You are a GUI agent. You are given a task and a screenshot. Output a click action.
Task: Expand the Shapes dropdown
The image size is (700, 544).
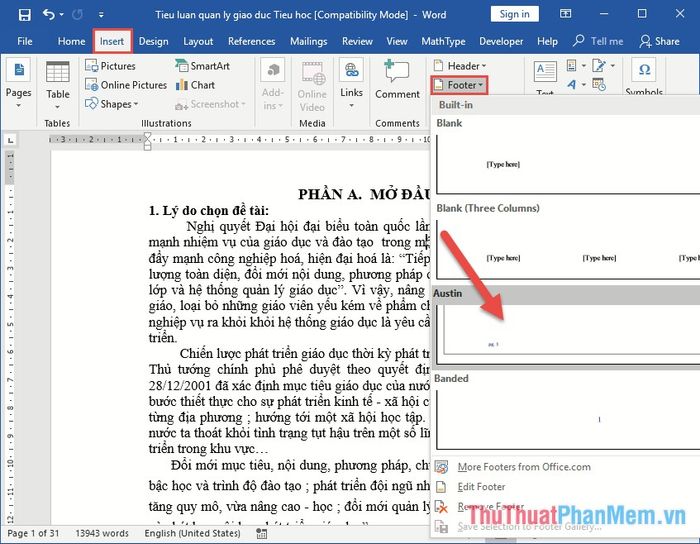tap(111, 104)
